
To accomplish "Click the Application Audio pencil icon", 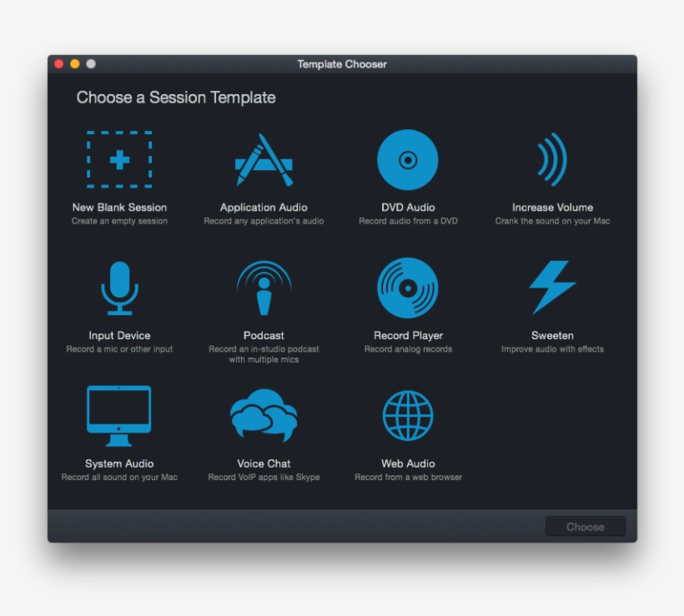I will coord(263,158).
